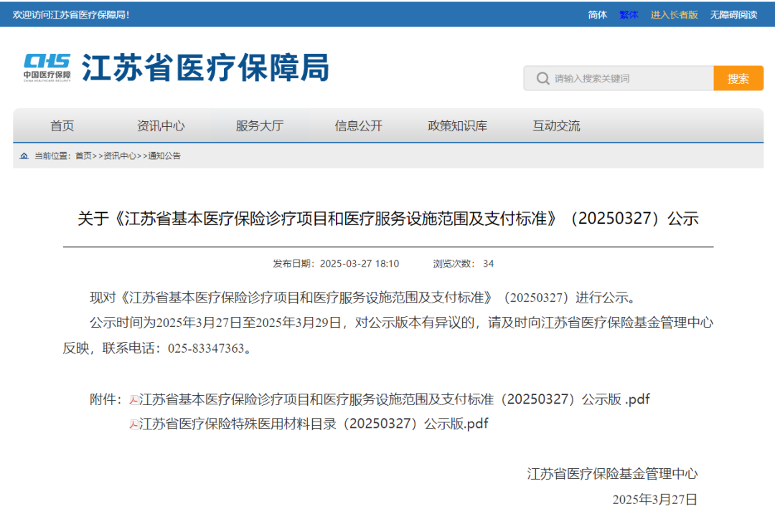This screenshot has height=532, width=775.
Task: Click the article headline 关于《江苏省基本医疗保险…》公示
Action: coord(388,219)
